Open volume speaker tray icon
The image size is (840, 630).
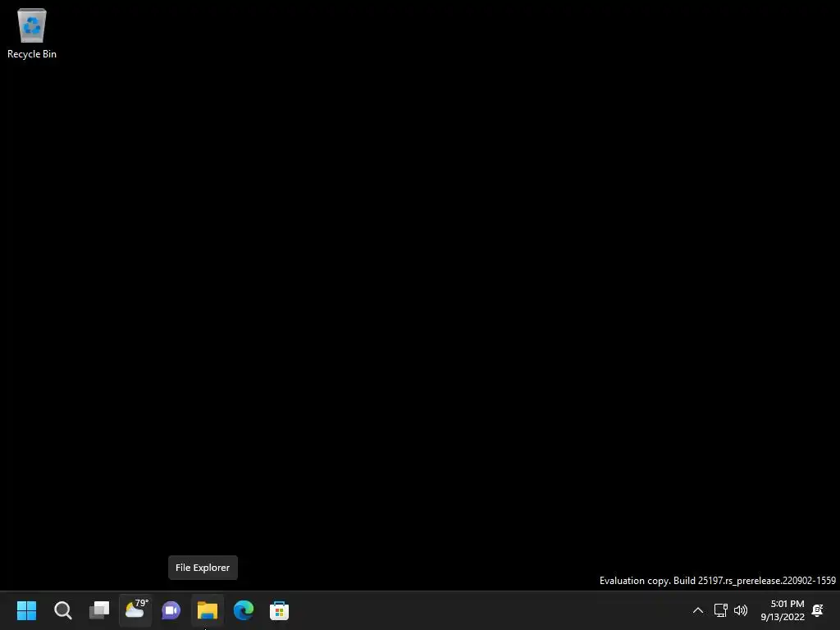pos(741,610)
